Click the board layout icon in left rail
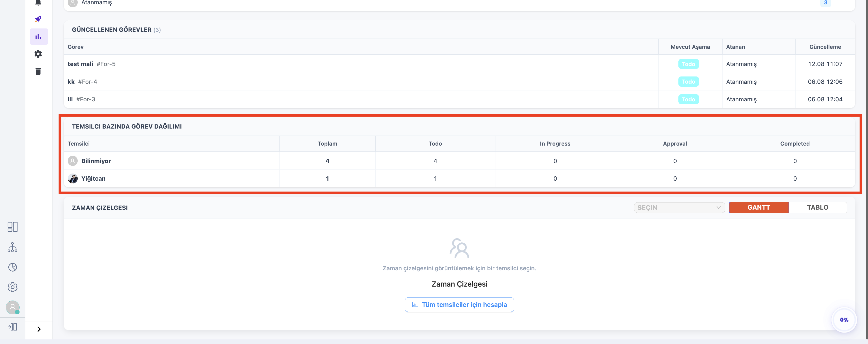The width and height of the screenshot is (868, 344). point(12,227)
